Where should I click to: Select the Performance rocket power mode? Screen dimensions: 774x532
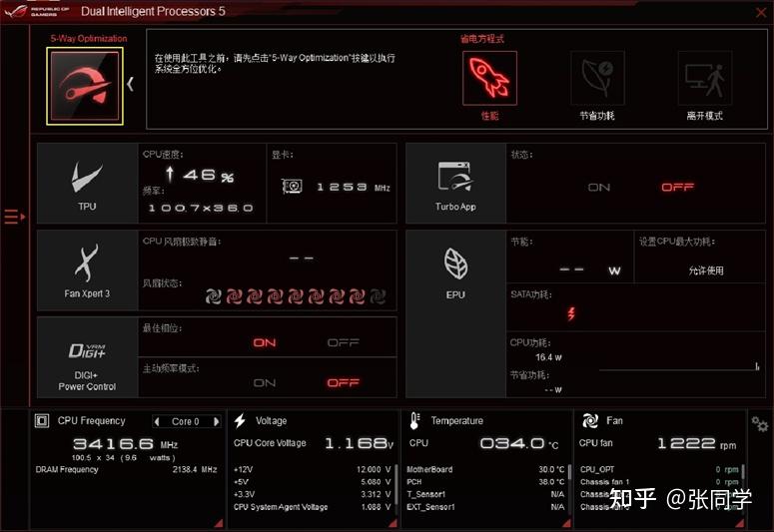pos(489,78)
